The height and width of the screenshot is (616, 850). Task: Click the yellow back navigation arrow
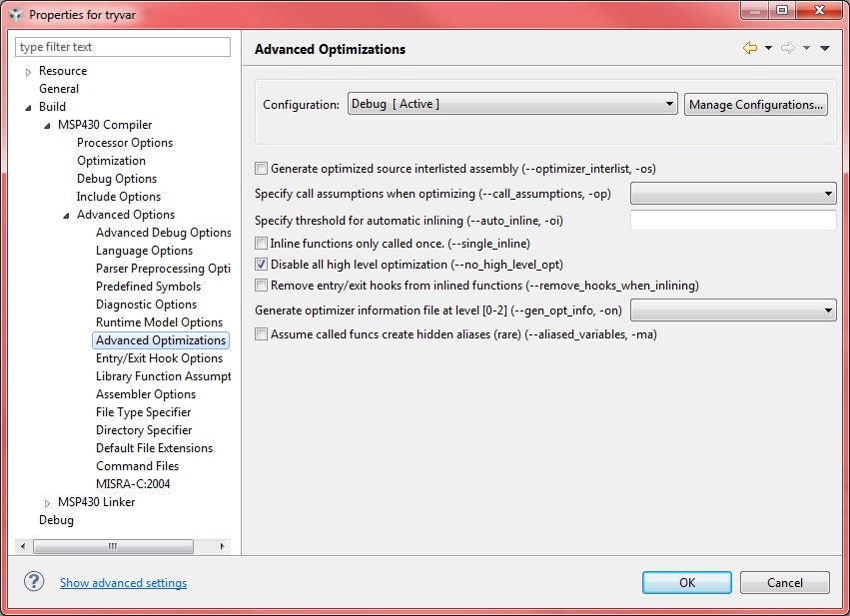750,48
